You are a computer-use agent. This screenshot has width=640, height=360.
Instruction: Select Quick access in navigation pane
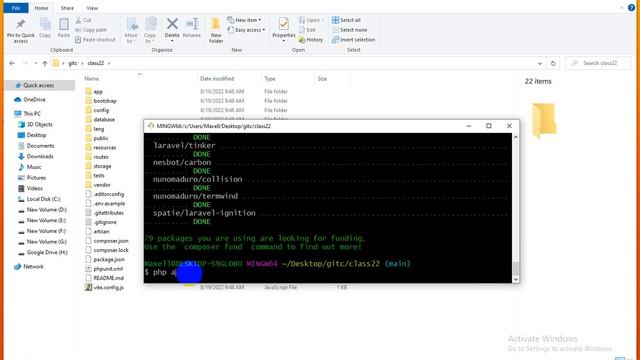coord(39,85)
